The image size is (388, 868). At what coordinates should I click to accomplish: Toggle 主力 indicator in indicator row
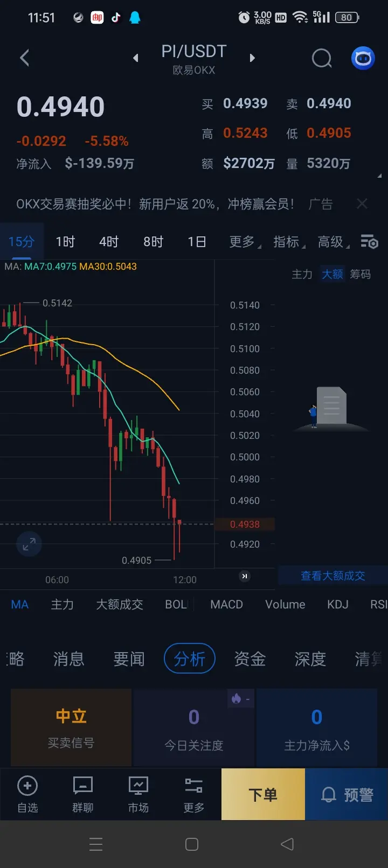point(62,604)
